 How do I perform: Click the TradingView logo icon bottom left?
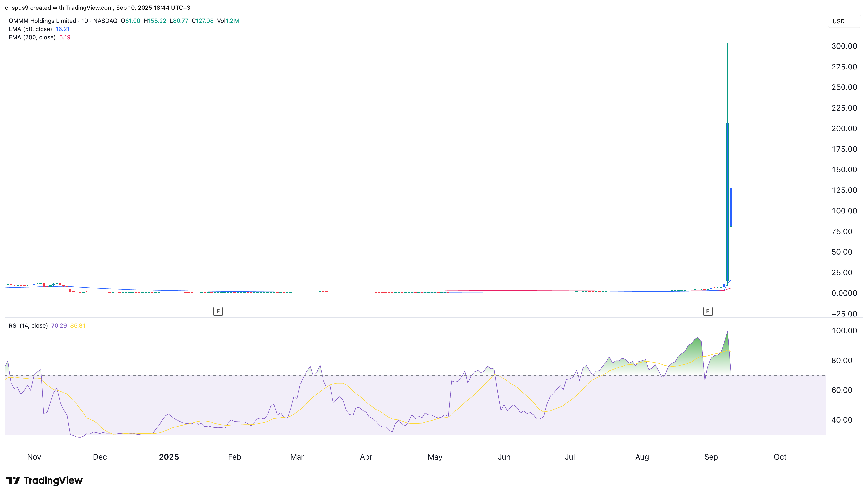[x=14, y=481]
